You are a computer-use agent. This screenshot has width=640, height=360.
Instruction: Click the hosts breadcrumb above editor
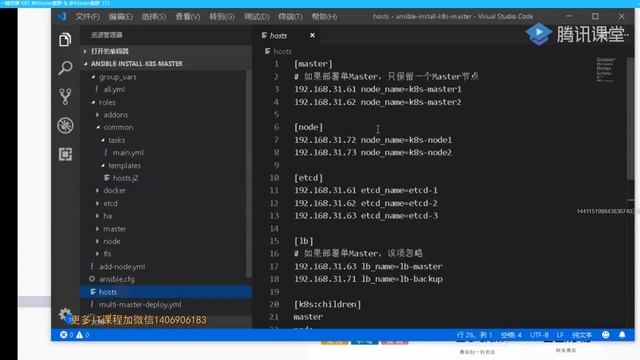(x=282, y=51)
